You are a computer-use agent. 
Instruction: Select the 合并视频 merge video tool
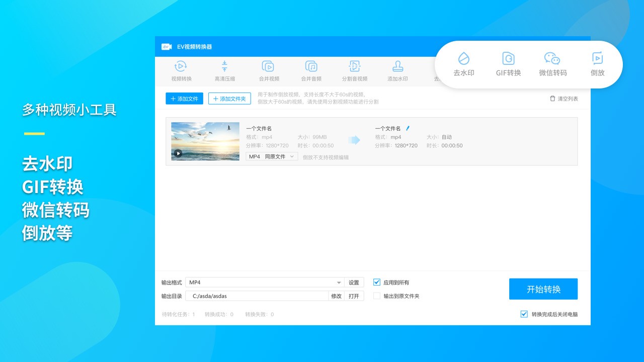point(268,70)
